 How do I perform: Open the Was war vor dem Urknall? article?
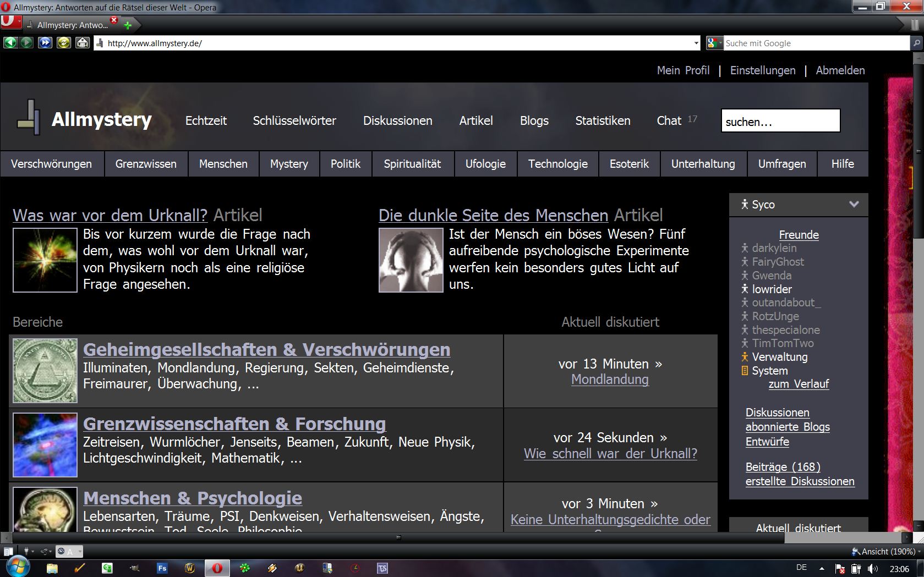pyautogui.click(x=110, y=215)
